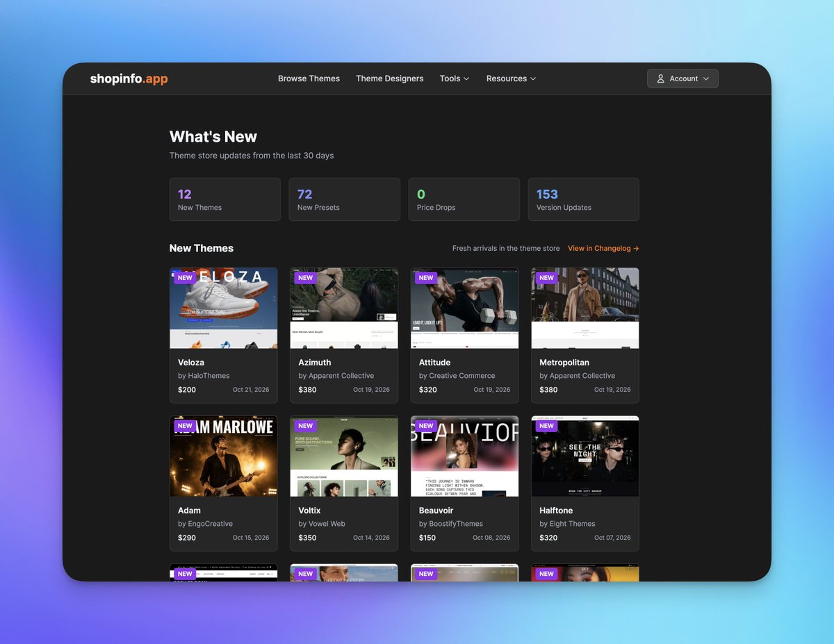Click the NEW badge on Metropolitan

tap(547, 278)
